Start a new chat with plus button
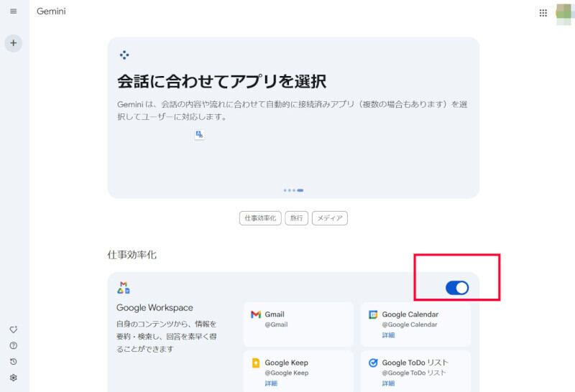Viewport: 575px width, 392px height. pos(13,43)
